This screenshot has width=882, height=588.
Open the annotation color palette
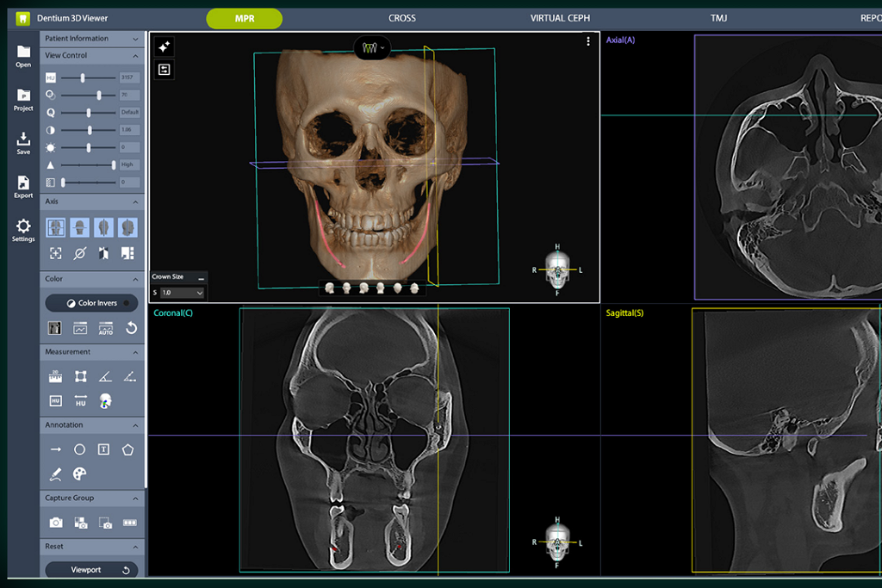pos(79,473)
